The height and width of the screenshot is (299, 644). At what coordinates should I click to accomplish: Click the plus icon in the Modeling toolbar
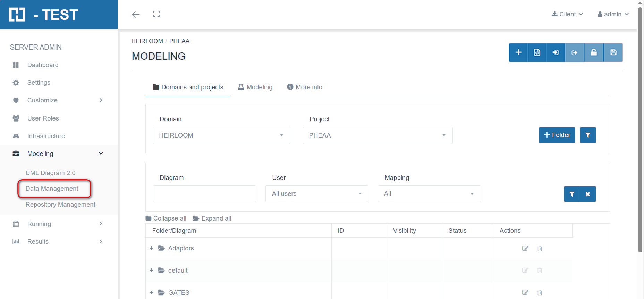[x=518, y=52]
